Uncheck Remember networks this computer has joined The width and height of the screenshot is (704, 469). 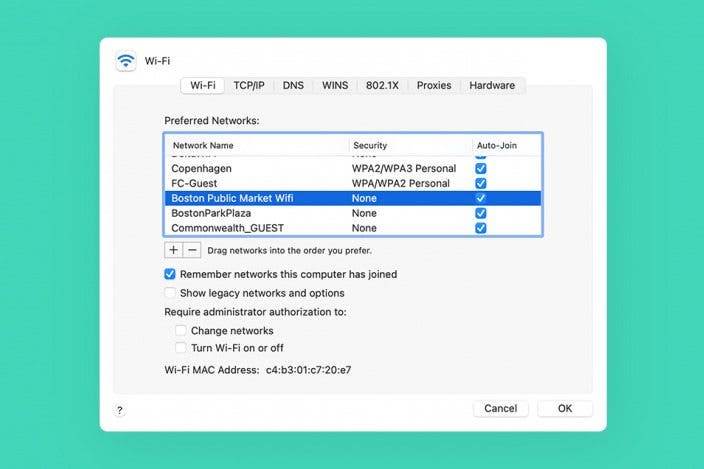pos(170,274)
